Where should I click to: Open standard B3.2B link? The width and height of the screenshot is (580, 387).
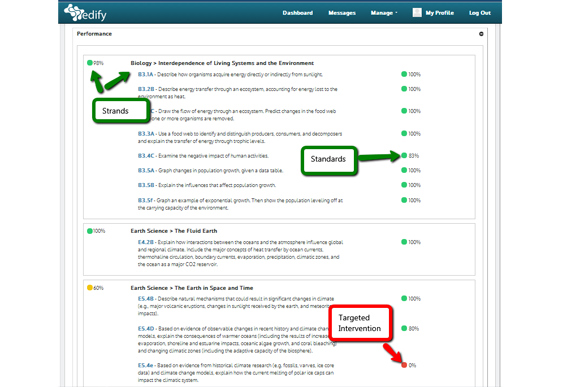pyautogui.click(x=146, y=89)
